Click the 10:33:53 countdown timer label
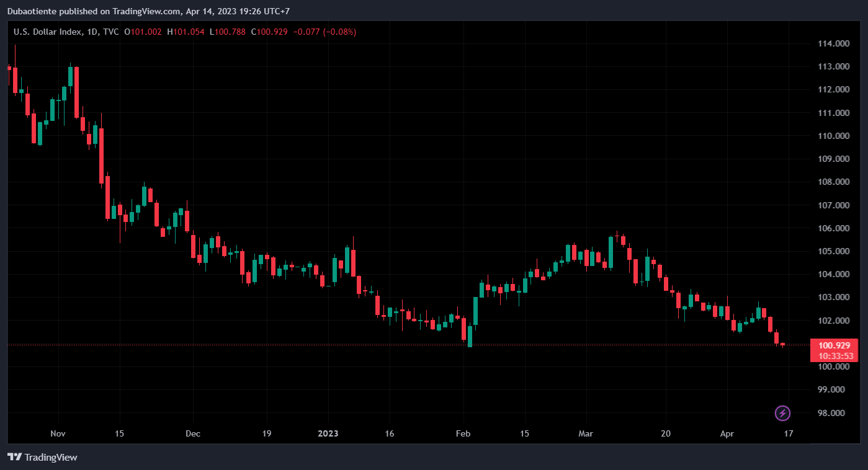This screenshot has width=868, height=470. pyautogui.click(x=835, y=356)
